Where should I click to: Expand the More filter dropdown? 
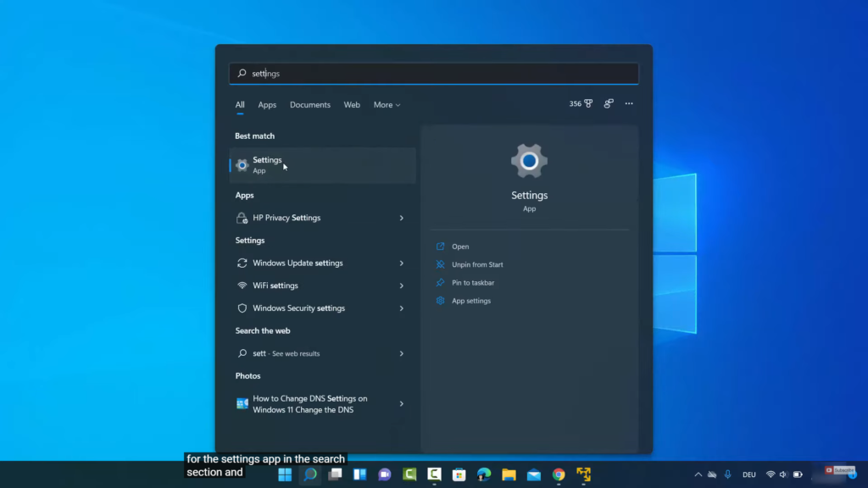(387, 105)
